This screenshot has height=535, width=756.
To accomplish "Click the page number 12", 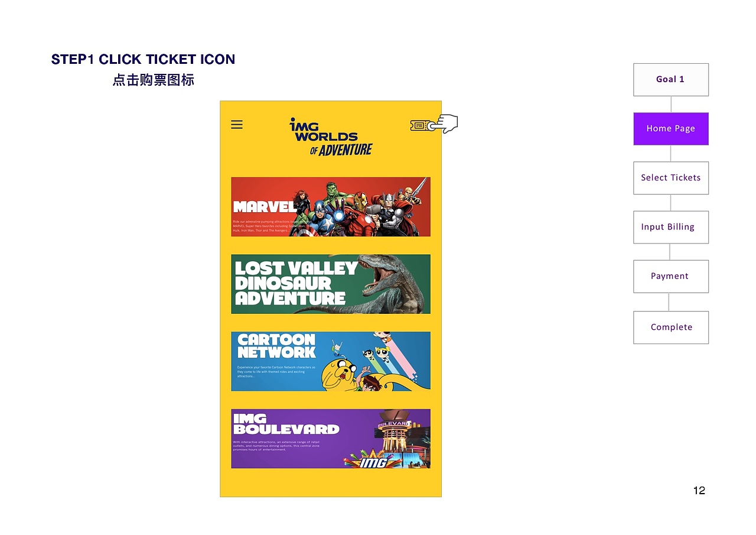I will point(699,490).
